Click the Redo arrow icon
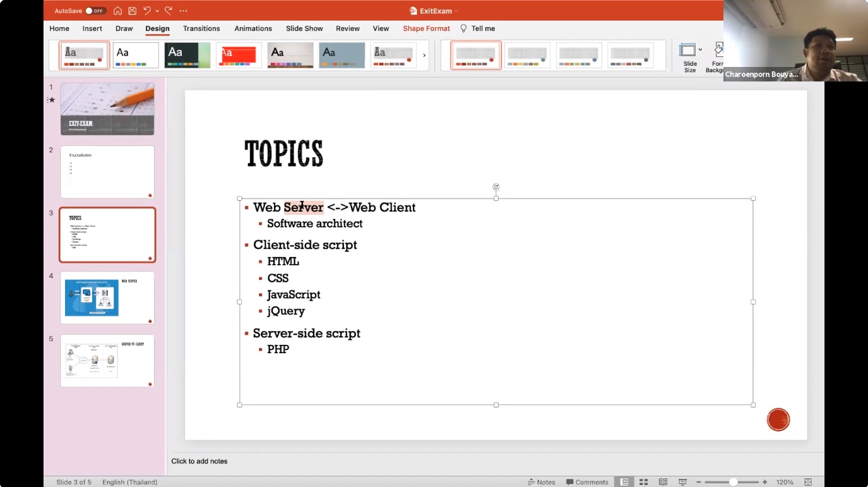Viewport: 868px width, 487px height. coord(169,11)
